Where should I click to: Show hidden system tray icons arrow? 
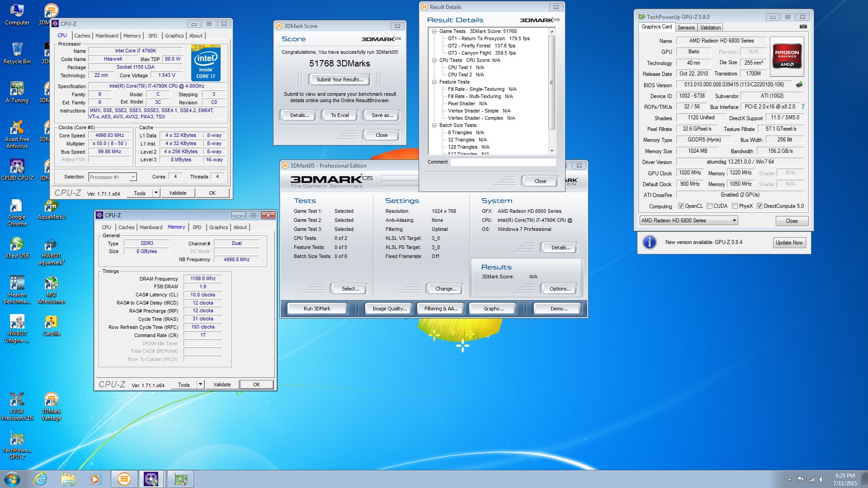(789, 479)
